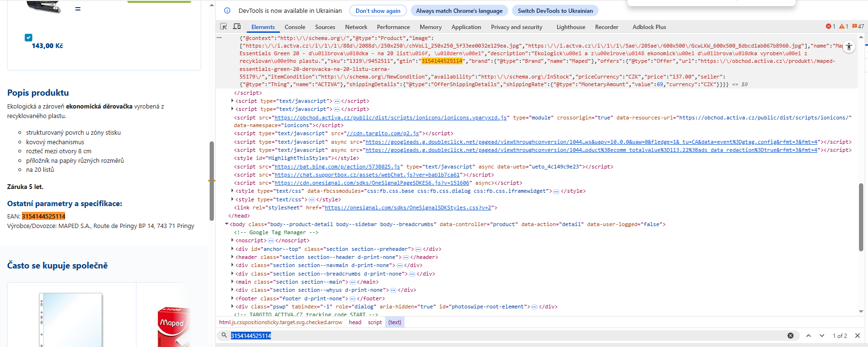The width and height of the screenshot is (868, 347).
Task: Click the Don't show again button
Action: (378, 10)
